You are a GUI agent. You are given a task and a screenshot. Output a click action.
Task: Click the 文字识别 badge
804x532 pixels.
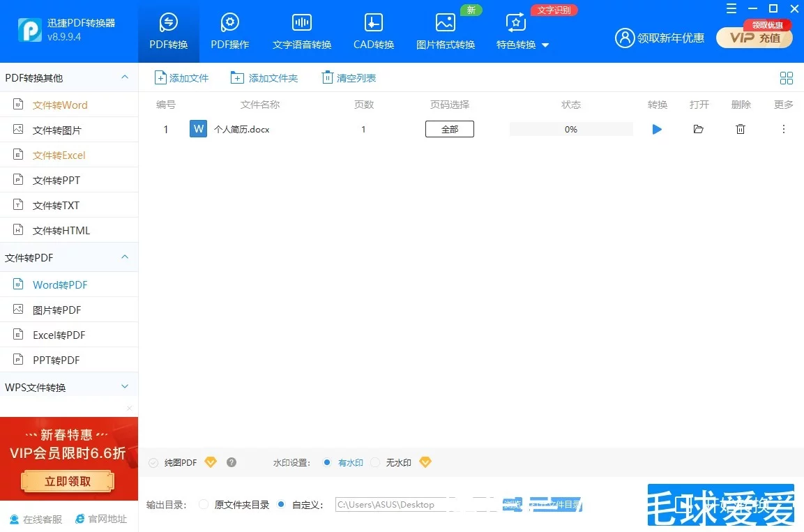coord(554,10)
